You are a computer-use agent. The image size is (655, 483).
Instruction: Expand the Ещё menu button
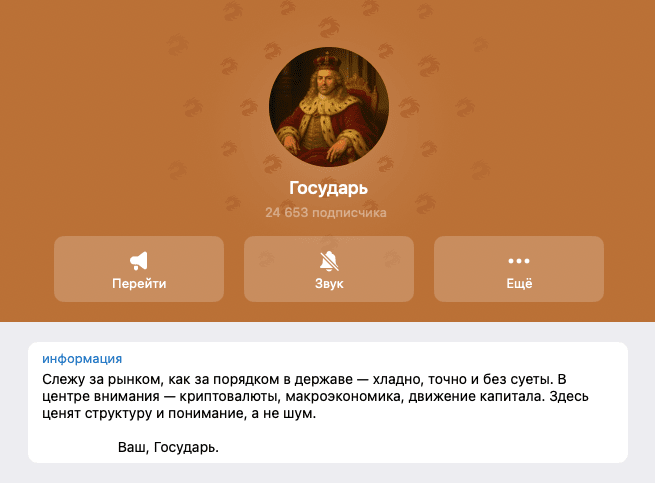click(x=519, y=269)
